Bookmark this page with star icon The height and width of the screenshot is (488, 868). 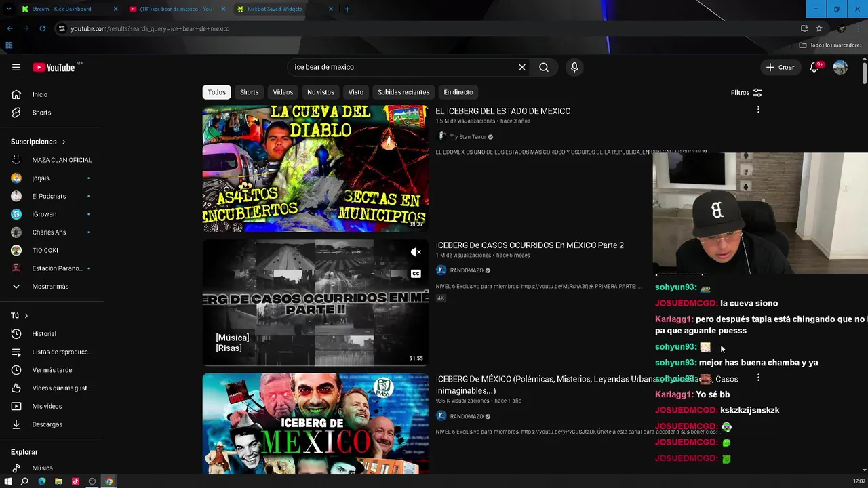[x=819, y=28]
